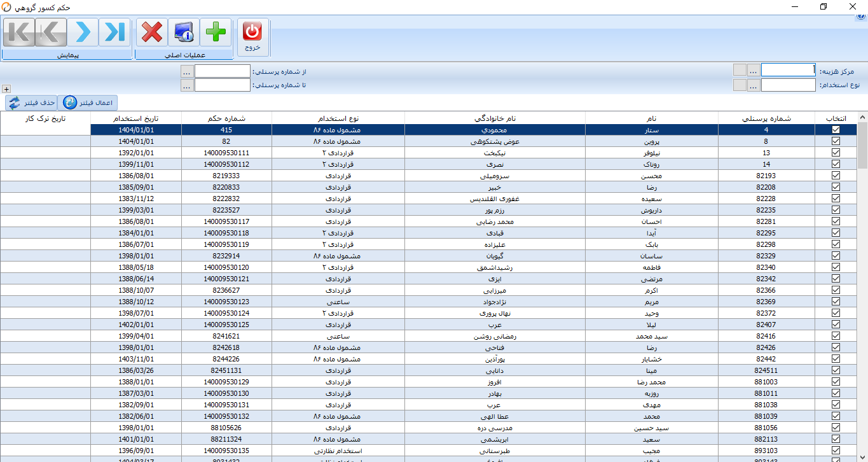Click the شماره حکم column header

pos(226,118)
